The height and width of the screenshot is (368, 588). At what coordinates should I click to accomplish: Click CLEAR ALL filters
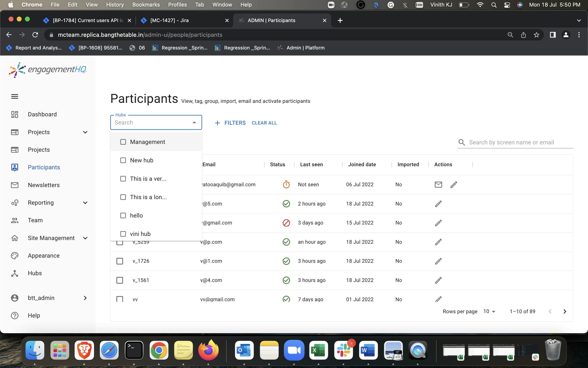coord(264,123)
